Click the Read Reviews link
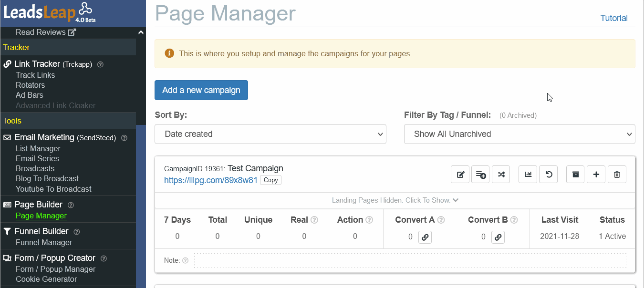The height and width of the screenshot is (288, 644). click(41, 32)
